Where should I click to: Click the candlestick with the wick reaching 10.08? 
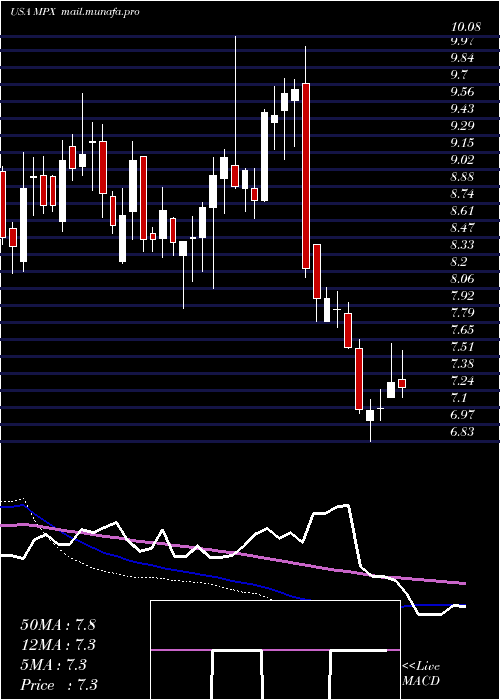(x=235, y=175)
